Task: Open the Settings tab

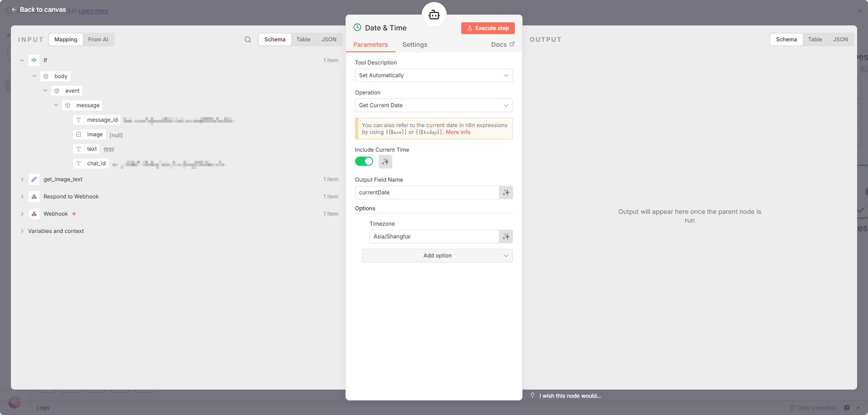Action: click(414, 44)
